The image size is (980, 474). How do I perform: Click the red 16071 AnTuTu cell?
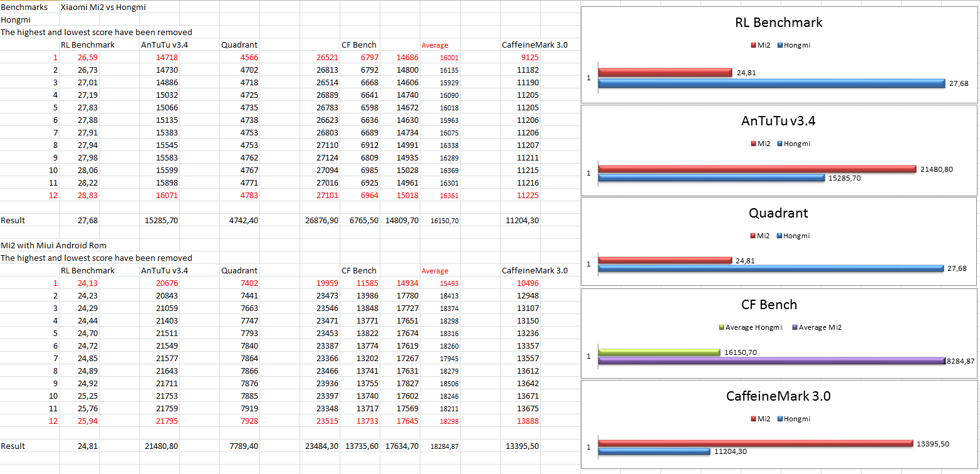coord(167,195)
